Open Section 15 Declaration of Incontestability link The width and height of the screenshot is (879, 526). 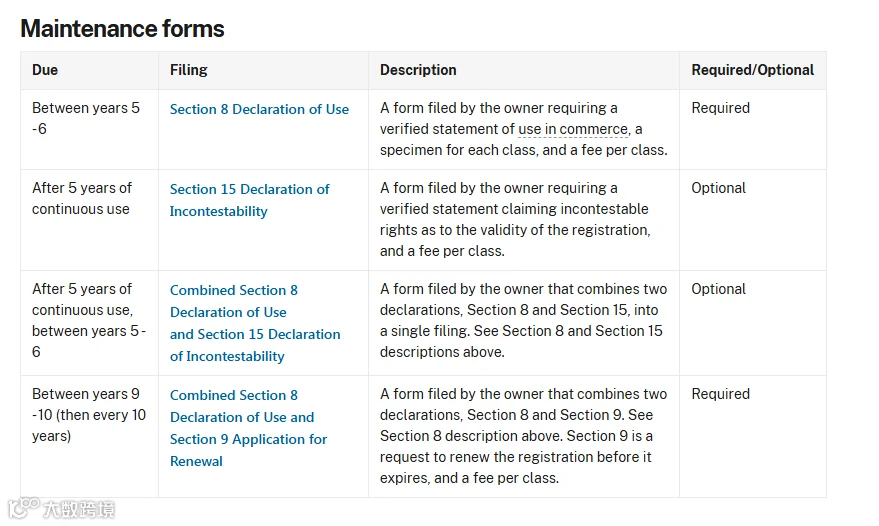pos(249,200)
